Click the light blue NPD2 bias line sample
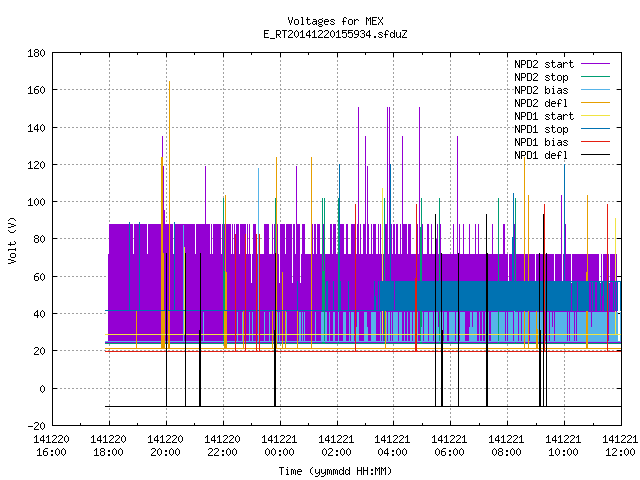Image resolution: width=640 pixels, height=480 pixels. pyautogui.click(x=595, y=90)
